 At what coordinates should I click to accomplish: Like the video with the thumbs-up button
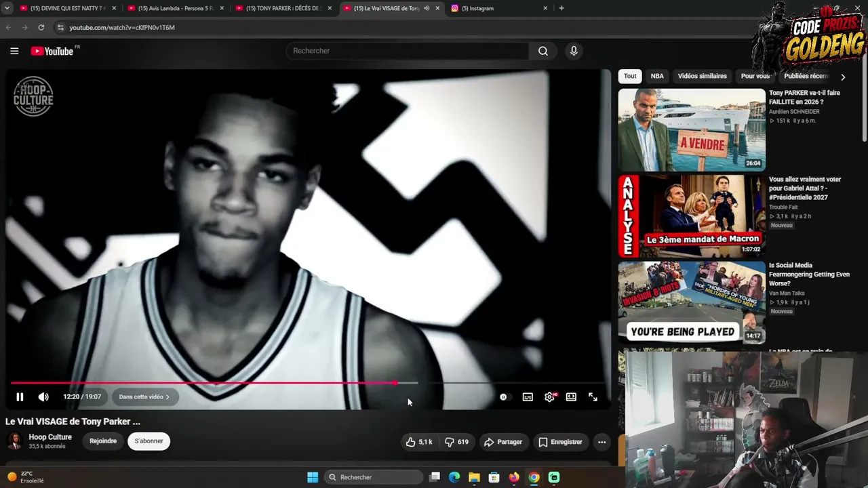pyautogui.click(x=419, y=442)
